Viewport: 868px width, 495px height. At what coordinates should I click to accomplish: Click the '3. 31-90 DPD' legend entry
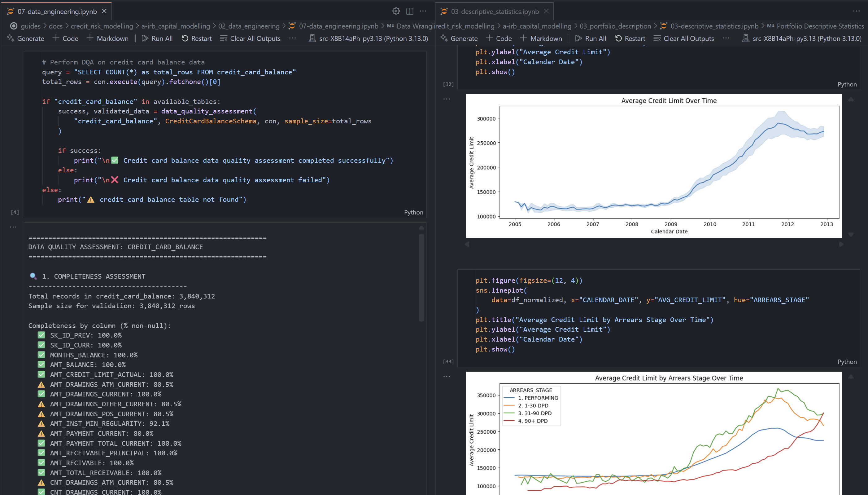527,413
